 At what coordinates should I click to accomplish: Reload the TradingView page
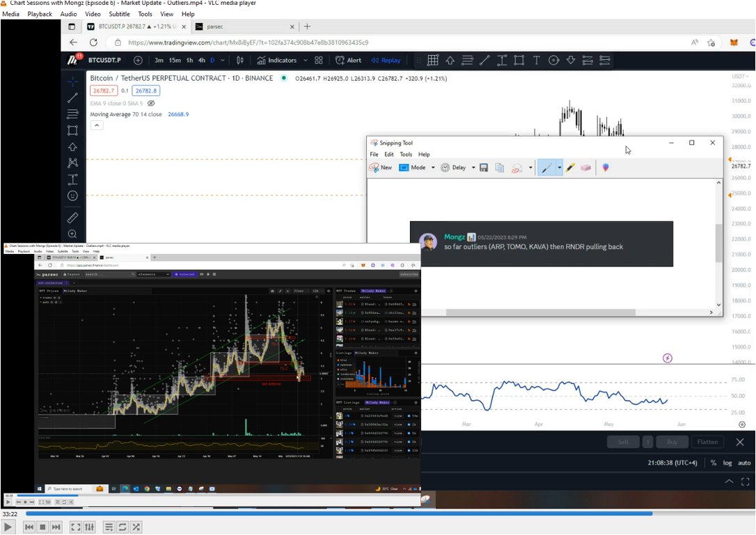point(93,42)
